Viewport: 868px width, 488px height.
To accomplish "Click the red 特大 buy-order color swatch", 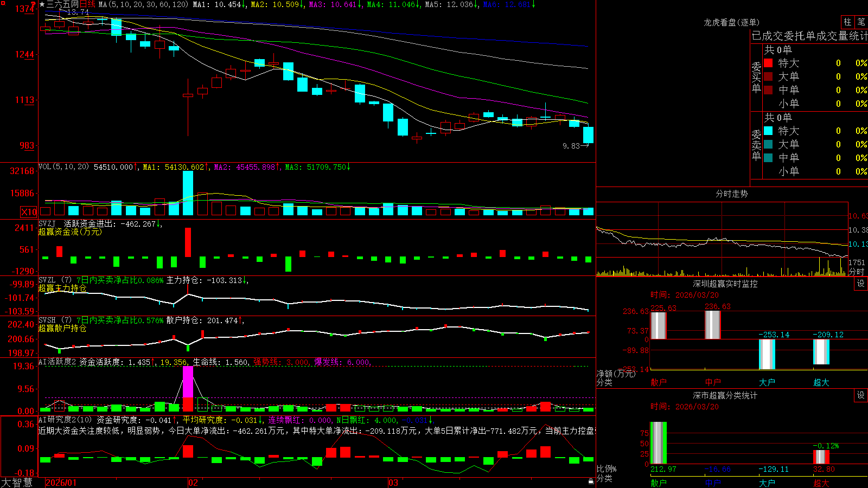I will coord(768,63).
